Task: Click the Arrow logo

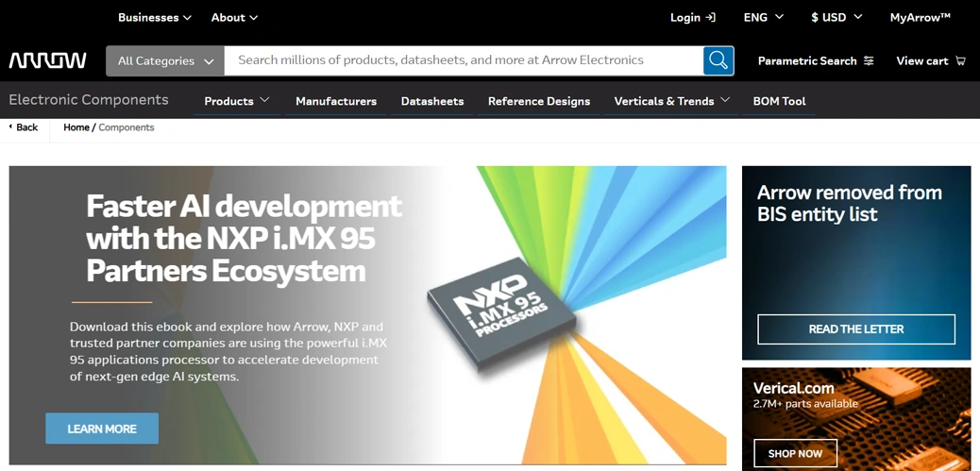Action: pyautogui.click(x=47, y=60)
